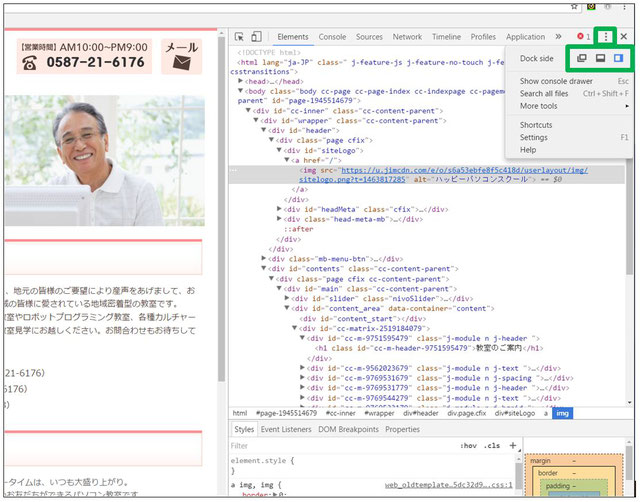Select html in the breadcrumb bar
640x502 pixels.
point(240,413)
